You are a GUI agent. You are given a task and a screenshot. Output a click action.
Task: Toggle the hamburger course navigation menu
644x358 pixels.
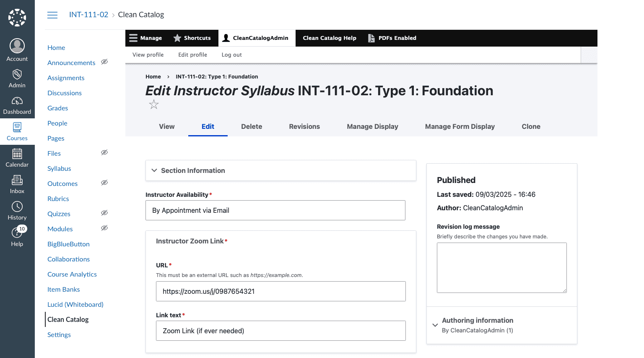pos(52,15)
